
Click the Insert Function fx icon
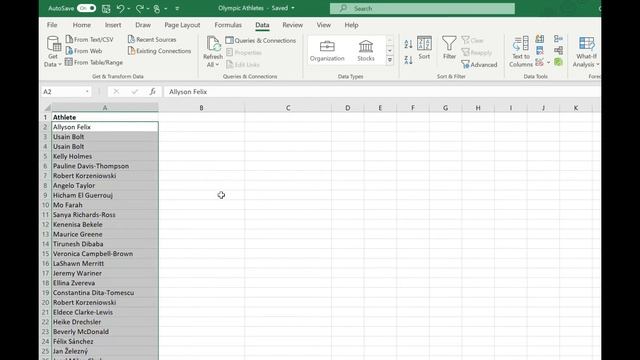[x=152, y=92]
